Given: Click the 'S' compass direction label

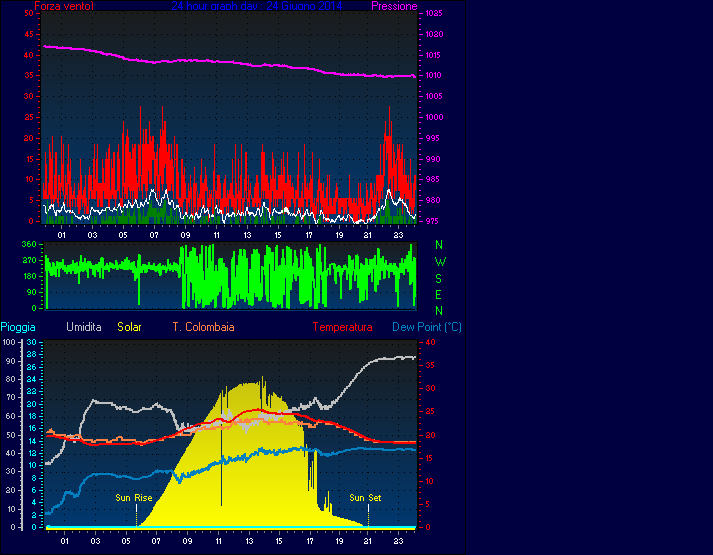Looking at the screenshot, I should tap(438, 279).
